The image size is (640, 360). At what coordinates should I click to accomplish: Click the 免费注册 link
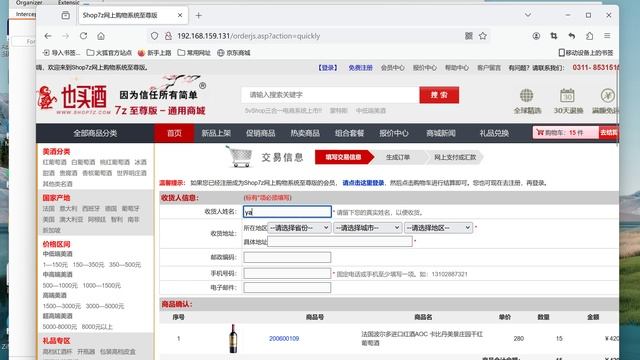coord(360,68)
